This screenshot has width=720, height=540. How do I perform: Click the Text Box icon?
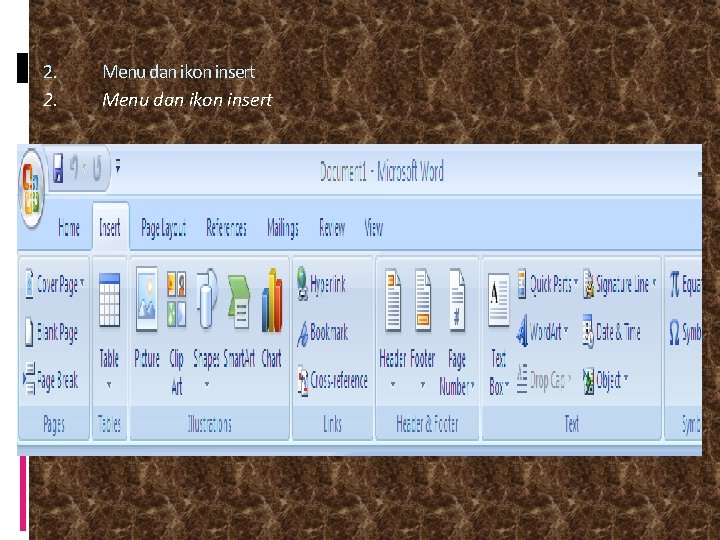pos(498,299)
